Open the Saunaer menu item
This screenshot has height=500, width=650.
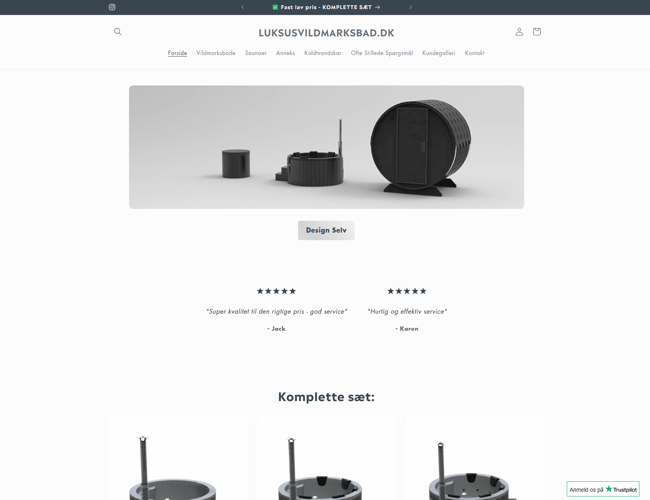256,53
